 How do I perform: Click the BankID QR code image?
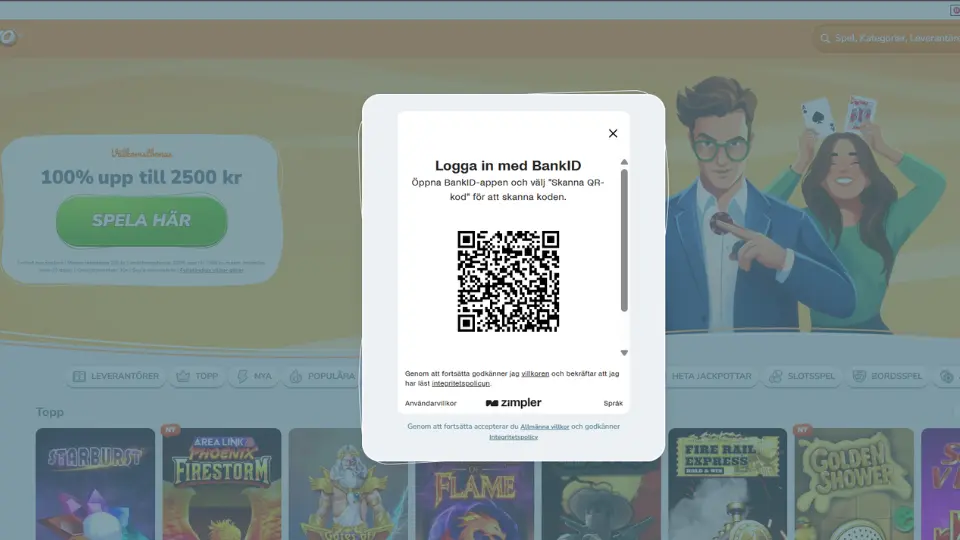pyautogui.click(x=508, y=282)
